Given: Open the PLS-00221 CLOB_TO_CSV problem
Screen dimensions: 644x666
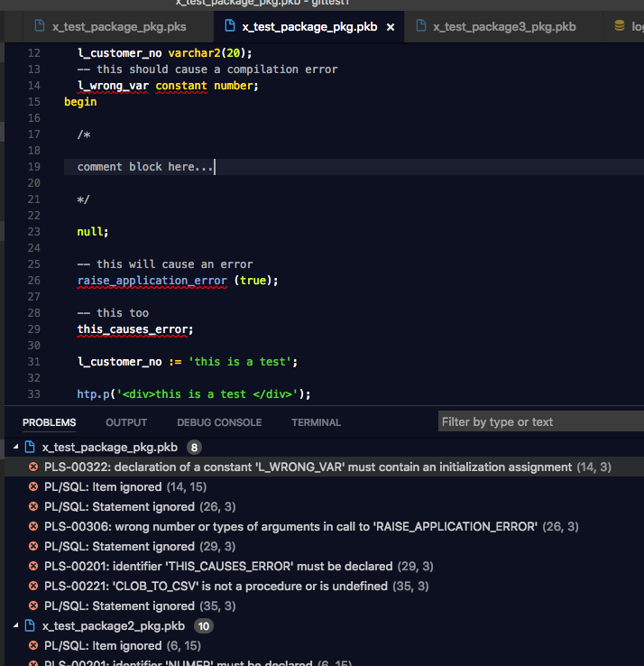Looking at the screenshot, I should (x=325, y=587).
